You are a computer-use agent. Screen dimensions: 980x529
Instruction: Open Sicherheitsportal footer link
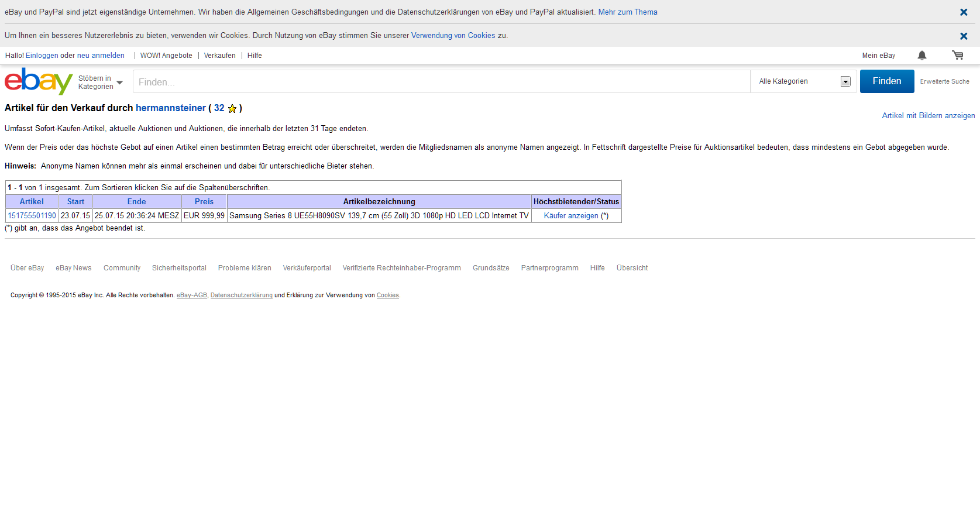179,268
